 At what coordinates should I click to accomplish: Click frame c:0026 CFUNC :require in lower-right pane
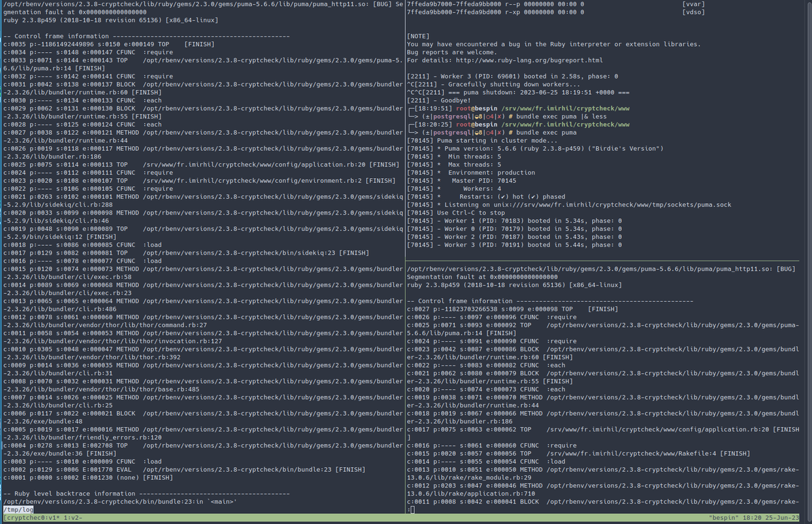(x=492, y=317)
